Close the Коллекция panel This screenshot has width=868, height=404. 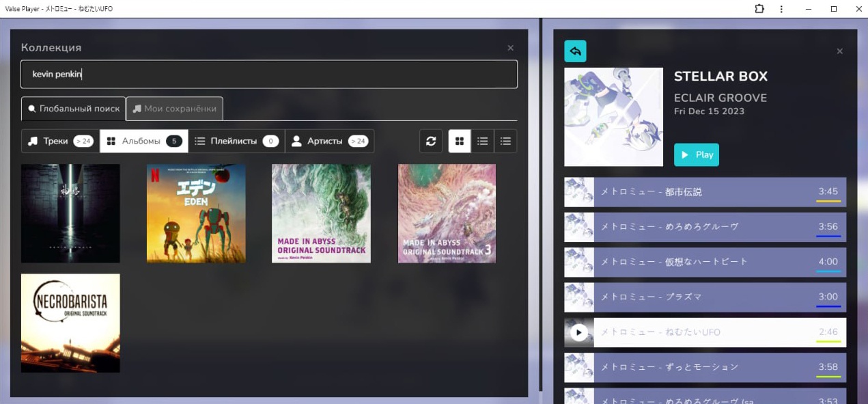point(510,48)
